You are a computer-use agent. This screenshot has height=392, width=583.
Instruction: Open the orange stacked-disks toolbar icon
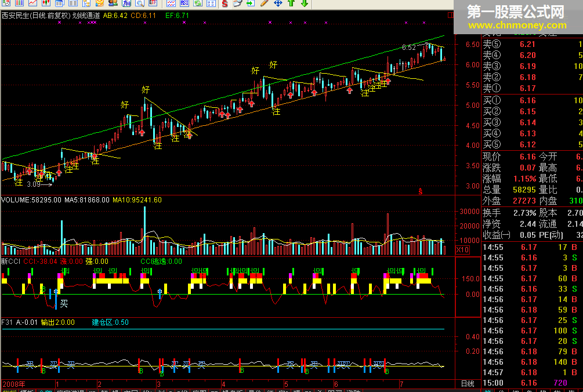pyautogui.click(x=100, y=3)
